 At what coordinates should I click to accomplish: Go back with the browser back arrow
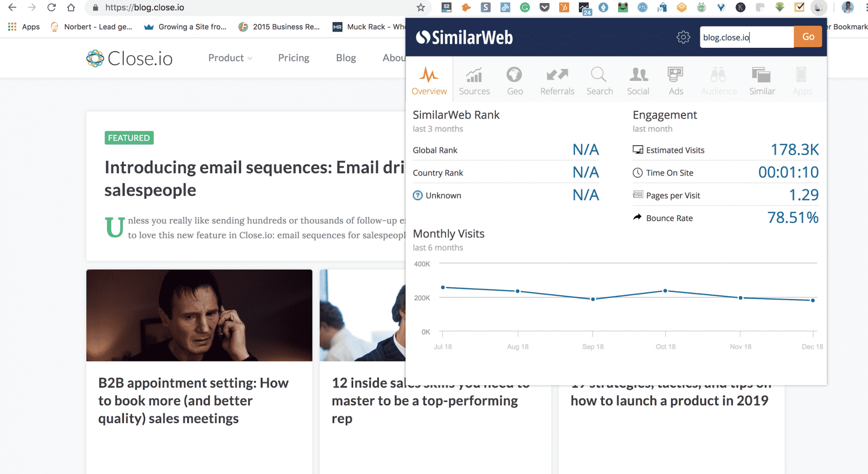click(12, 7)
